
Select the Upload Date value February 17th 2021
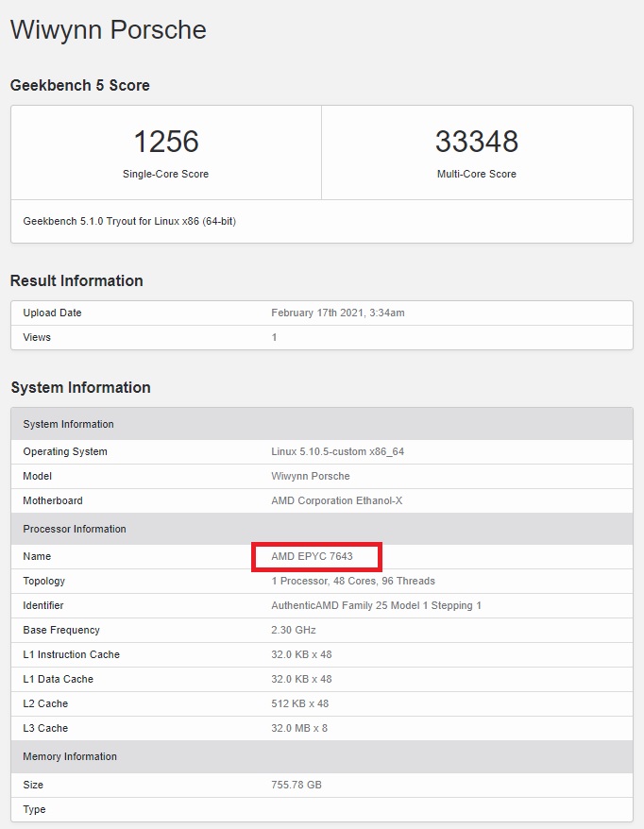point(337,313)
